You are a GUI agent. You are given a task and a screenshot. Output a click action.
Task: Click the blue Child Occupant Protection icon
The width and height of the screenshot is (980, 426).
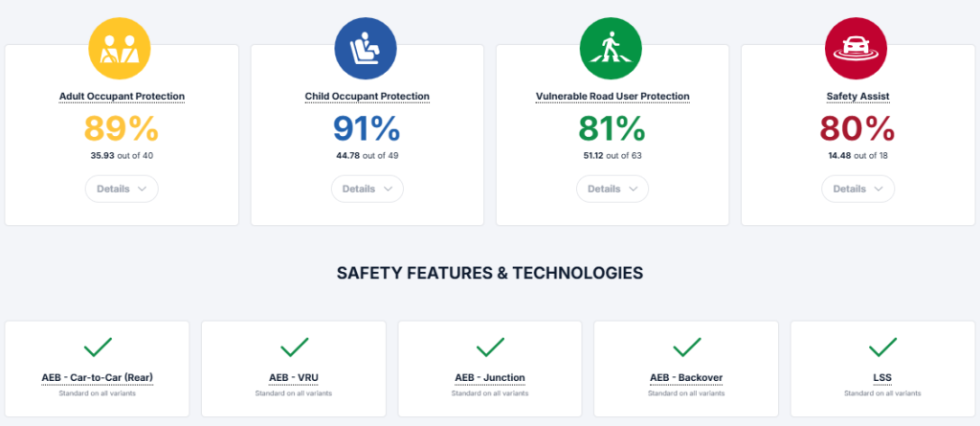(367, 48)
